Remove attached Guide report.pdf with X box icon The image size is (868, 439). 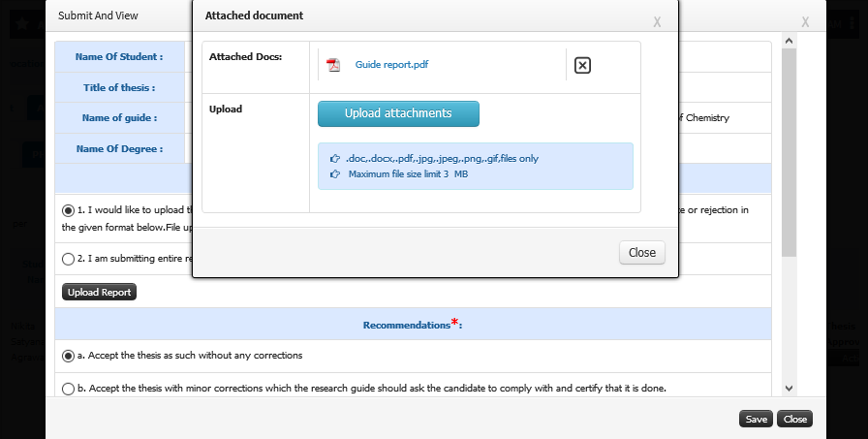coord(582,65)
